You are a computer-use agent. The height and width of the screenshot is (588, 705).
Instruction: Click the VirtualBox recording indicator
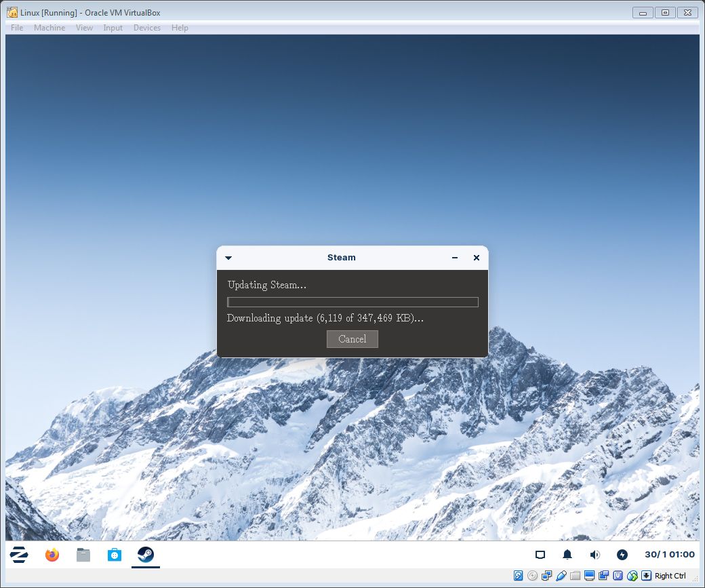click(603, 575)
